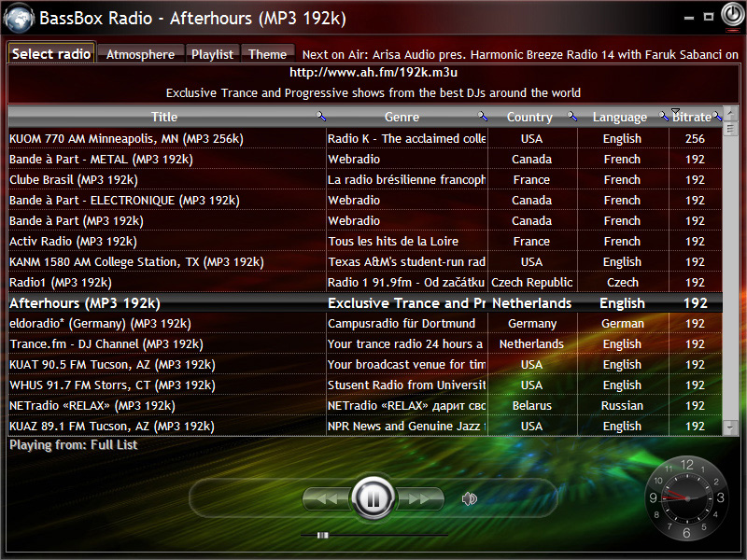
Task: Click the 'Belarus' country cell
Action: [x=531, y=405]
